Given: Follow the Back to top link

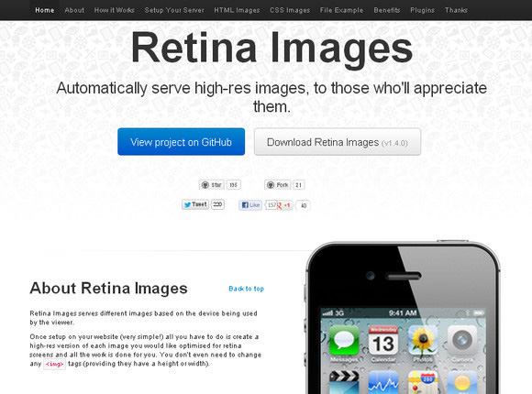Looking at the screenshot, I should click(x=247, y=289).
